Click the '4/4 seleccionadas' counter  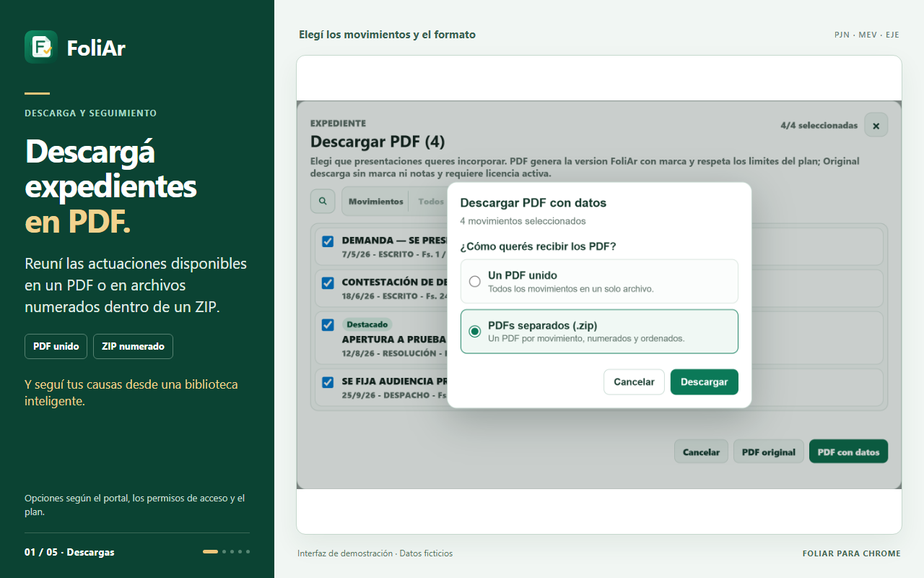pyautogui.click(x=819, y=125)
